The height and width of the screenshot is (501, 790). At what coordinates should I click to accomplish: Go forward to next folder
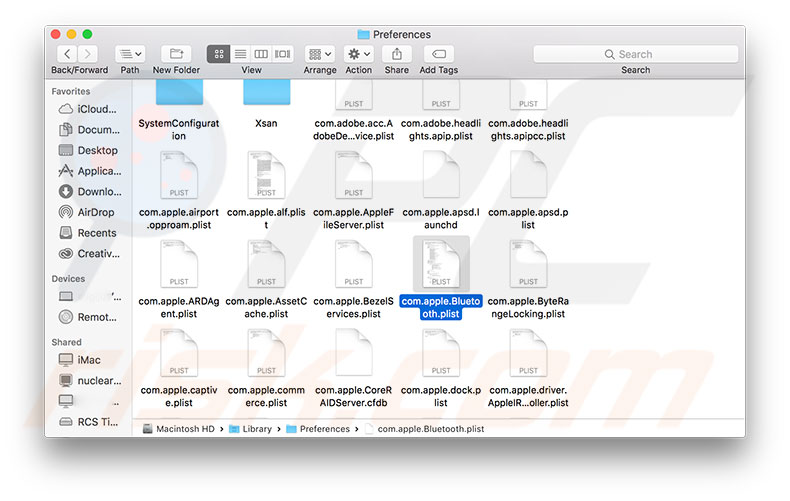coord(88,54)
